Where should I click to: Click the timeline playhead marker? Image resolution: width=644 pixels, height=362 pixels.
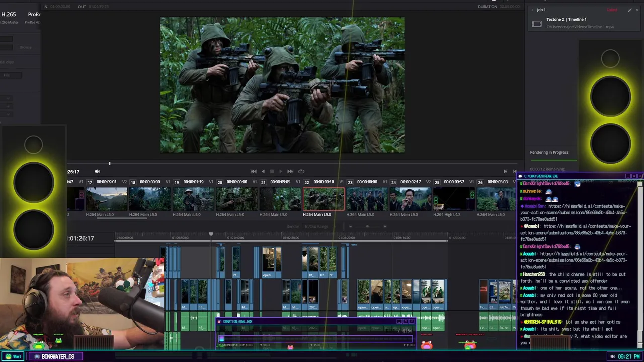[x=211, y=234]
